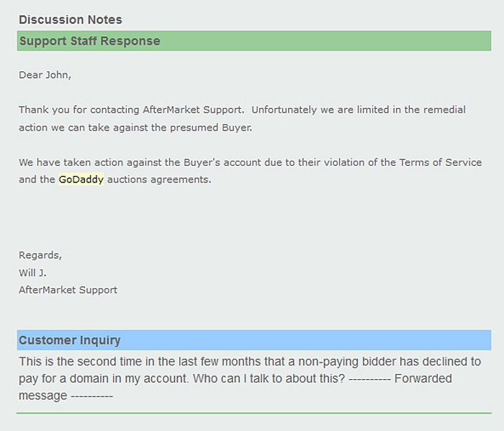504x431 pixels.
Task: Click the 'Forwarded' word in inquiry
Action: click(x=423, y=378)
